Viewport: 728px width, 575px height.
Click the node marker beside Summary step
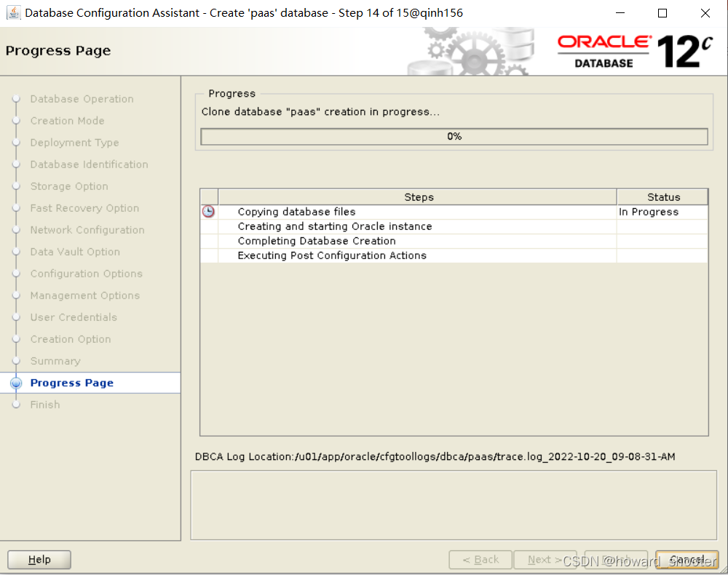click(x=17, y=360)
